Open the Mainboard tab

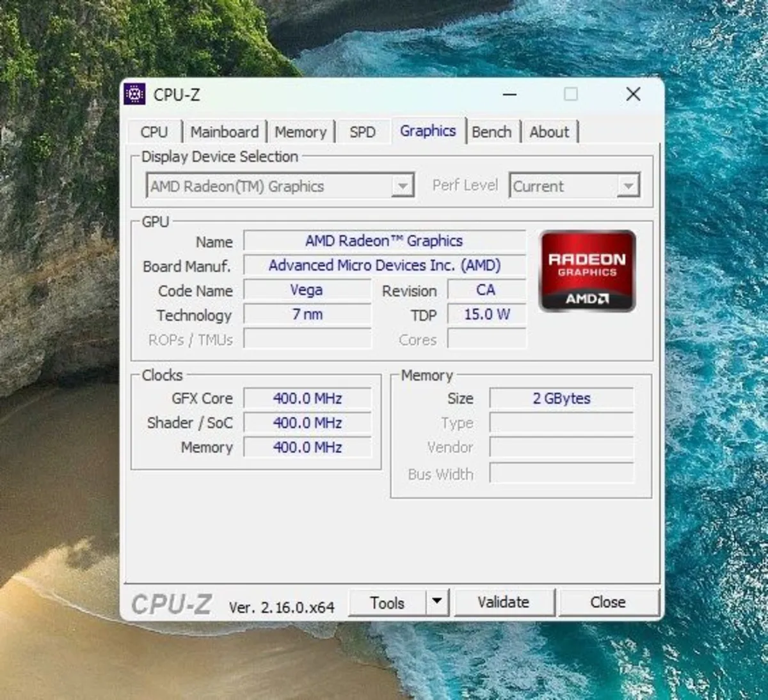click(x=225, y=132)
